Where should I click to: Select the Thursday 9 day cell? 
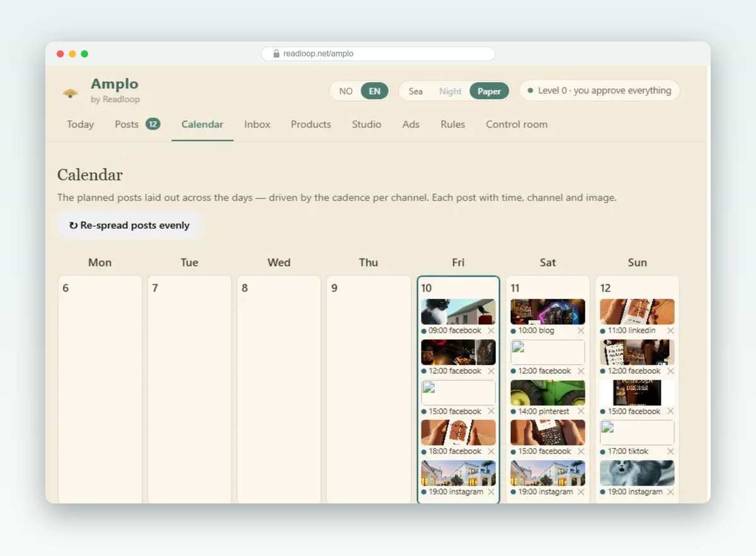pyautogui.click(x=369, y=390)
